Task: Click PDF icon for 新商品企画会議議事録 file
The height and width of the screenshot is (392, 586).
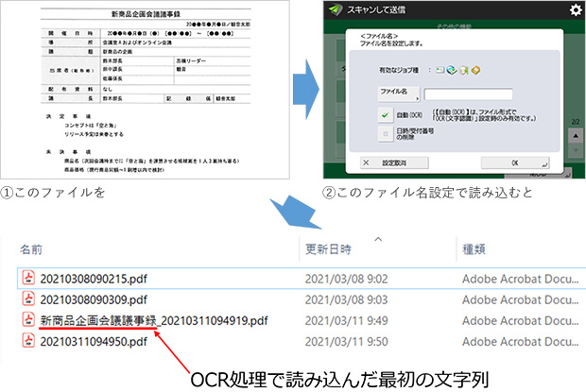Action: click(29, 320)
